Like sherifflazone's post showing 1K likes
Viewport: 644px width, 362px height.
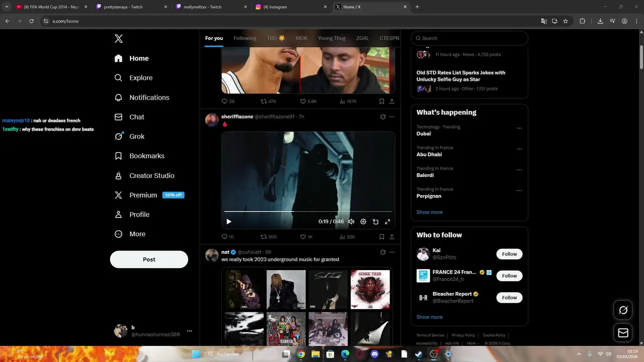pyautogui.click(x=306, y=237)
